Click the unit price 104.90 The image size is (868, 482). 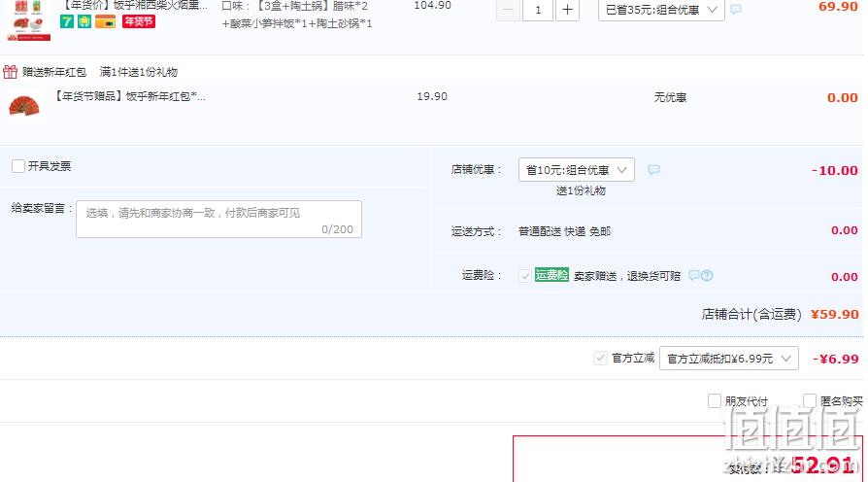(x=432, y=6)
